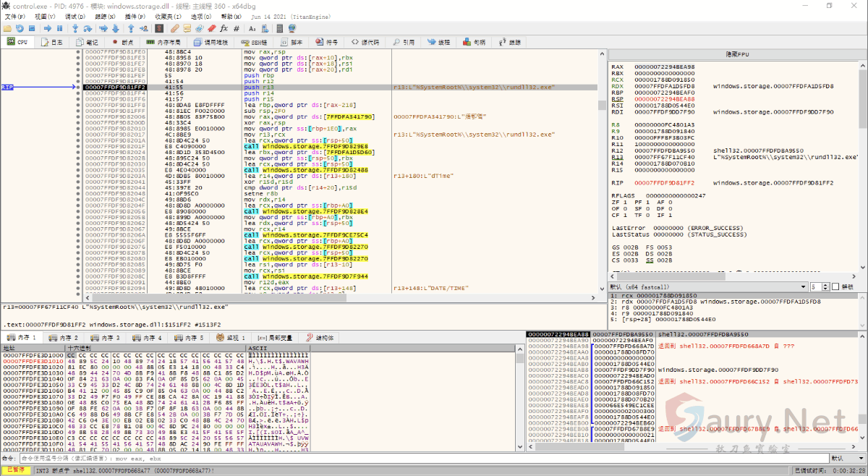The image size is (868, 476).
Task: Switch to the 断点 breakpoints tab
Action: (x=122, y=43)
